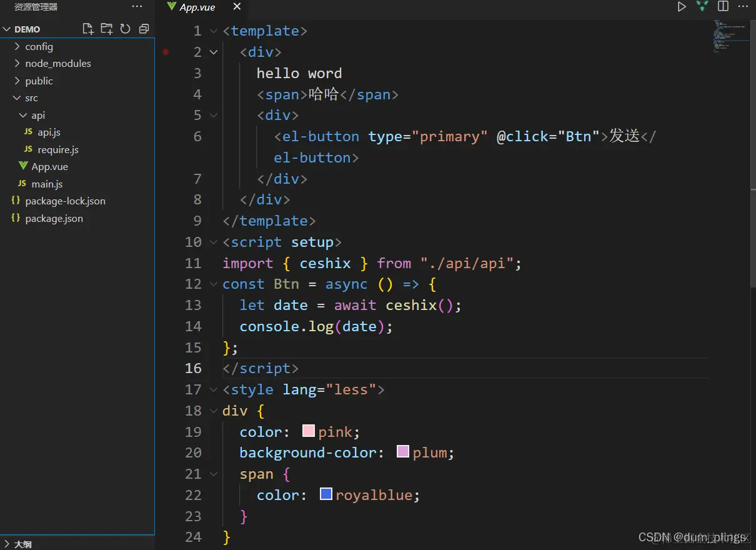Click the 哈哈 text inside the span
Screen dimensions: 756x550
tap(324, 94)
